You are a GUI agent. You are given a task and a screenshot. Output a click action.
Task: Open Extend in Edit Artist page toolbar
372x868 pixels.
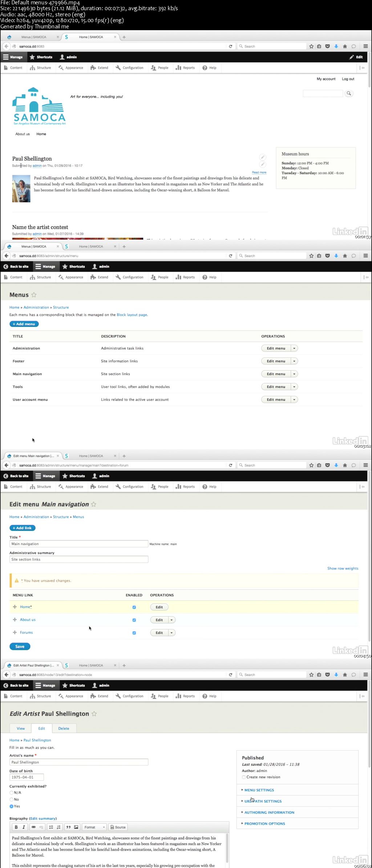click(100, 696)
